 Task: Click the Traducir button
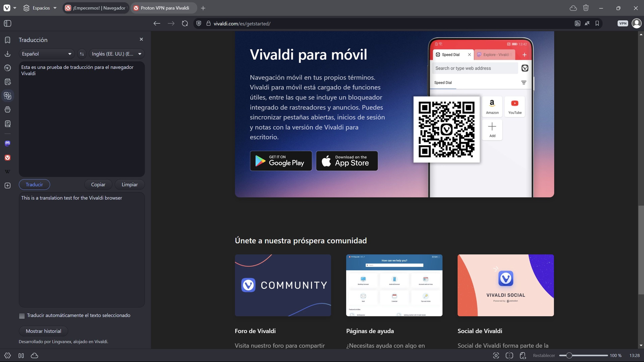tap(34, 184)
